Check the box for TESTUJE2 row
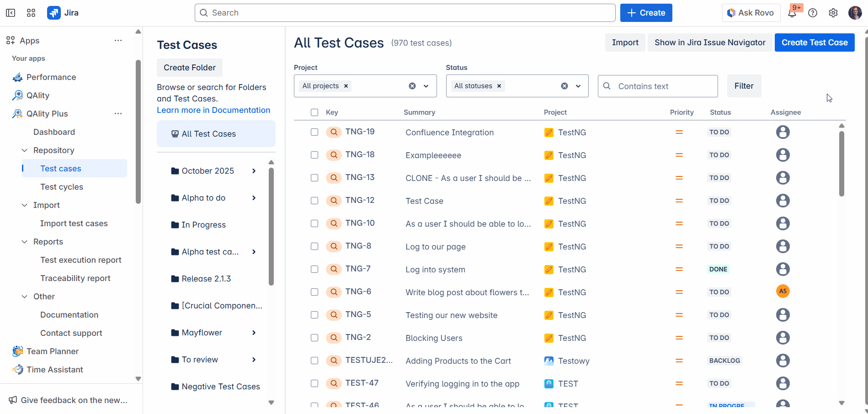This screenshot has width=868, height=414. point(314,361)
